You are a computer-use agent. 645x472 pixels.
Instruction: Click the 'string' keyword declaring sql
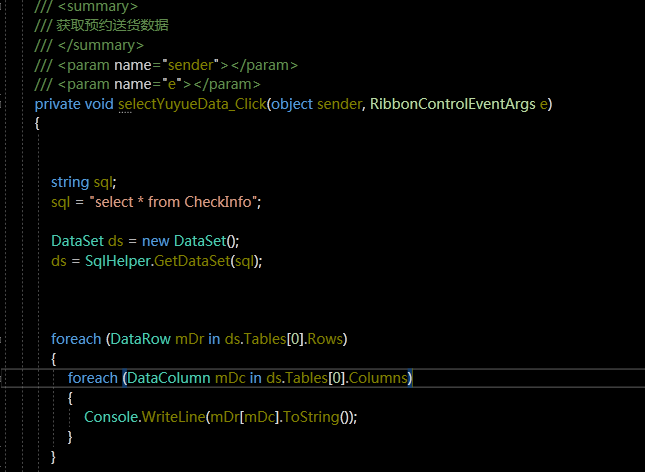coord(70,182)
